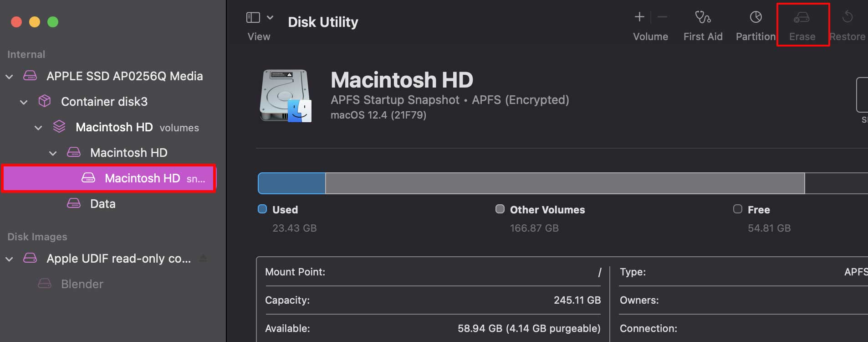Select Container disk3 in sidebar
The width and height of the screenshot is (868, 342).
(x=108, y=102)
